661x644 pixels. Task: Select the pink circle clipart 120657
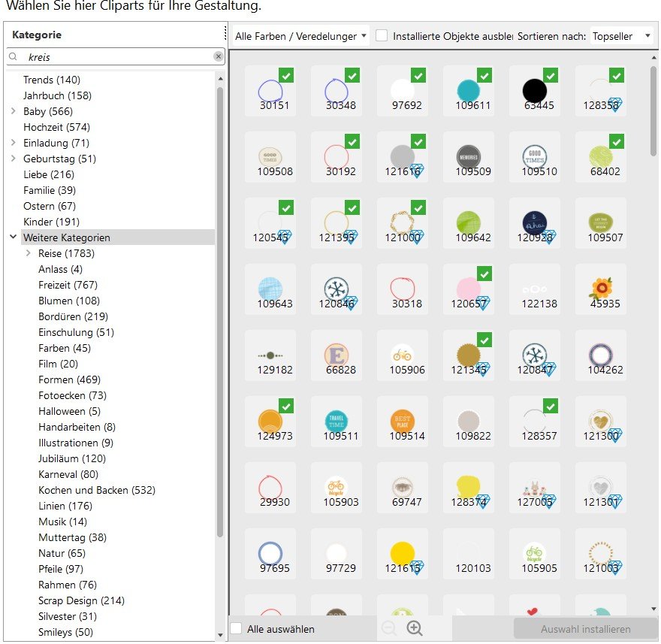[469, 289]
